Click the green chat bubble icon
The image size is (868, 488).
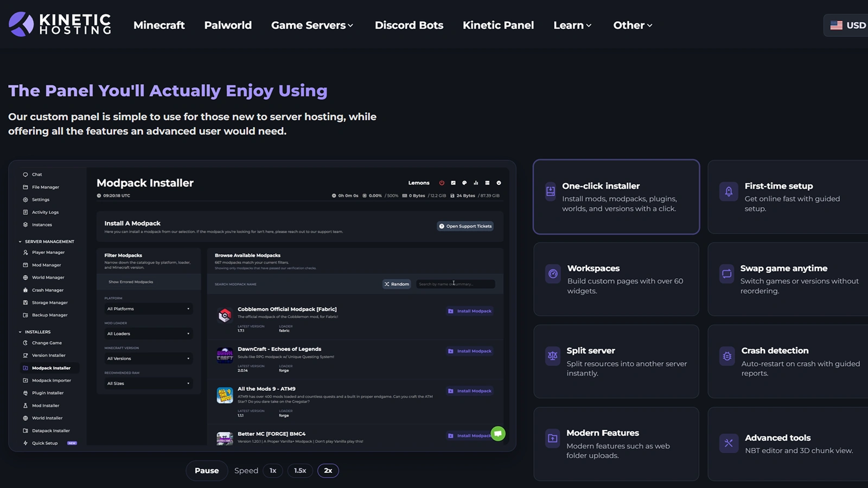pos(498,433)
